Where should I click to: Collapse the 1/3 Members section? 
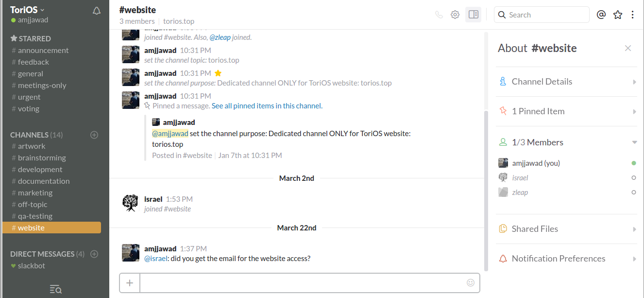coord(634,142)
